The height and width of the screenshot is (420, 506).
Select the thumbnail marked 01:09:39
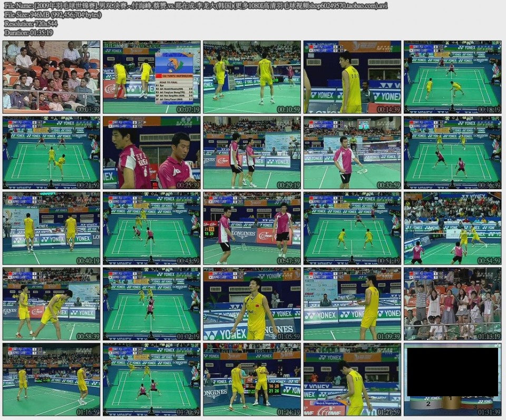[353, 304]
